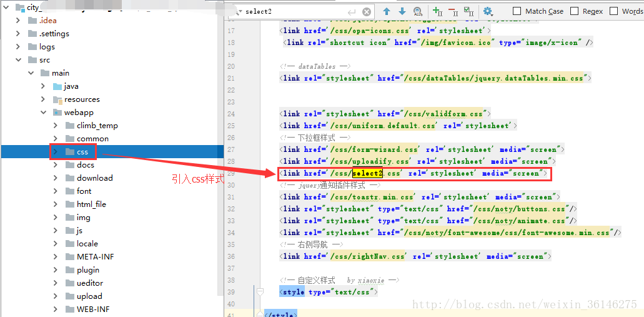Click the Find All usages icon
Image resolution: width=644 pixels, height=317 pixels.
click(417, 11)
